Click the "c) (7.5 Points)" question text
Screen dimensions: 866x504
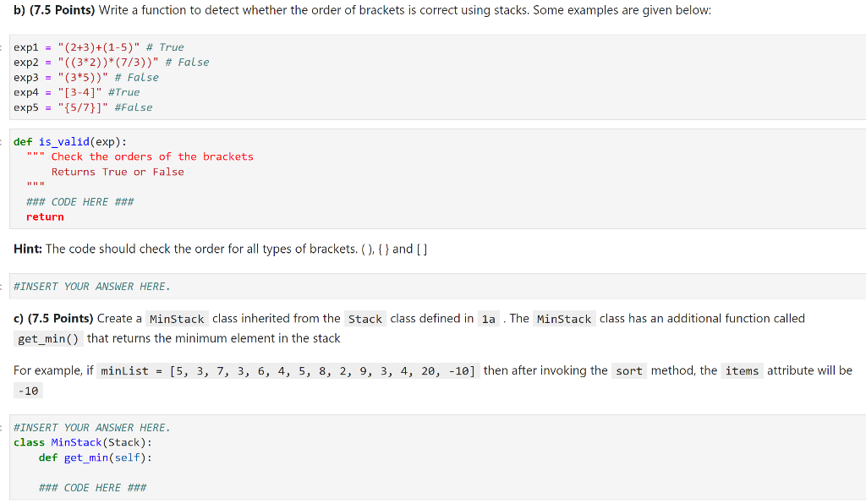(x=53, y=319)
